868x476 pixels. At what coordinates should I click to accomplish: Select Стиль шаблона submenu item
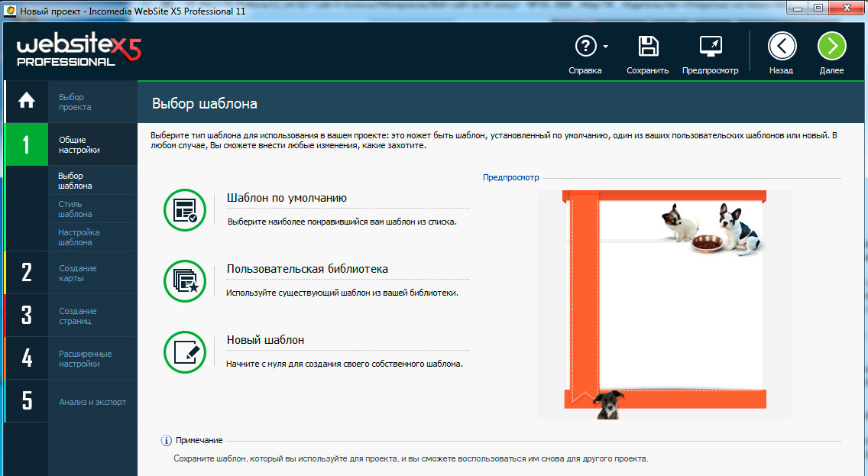point(75,209)
